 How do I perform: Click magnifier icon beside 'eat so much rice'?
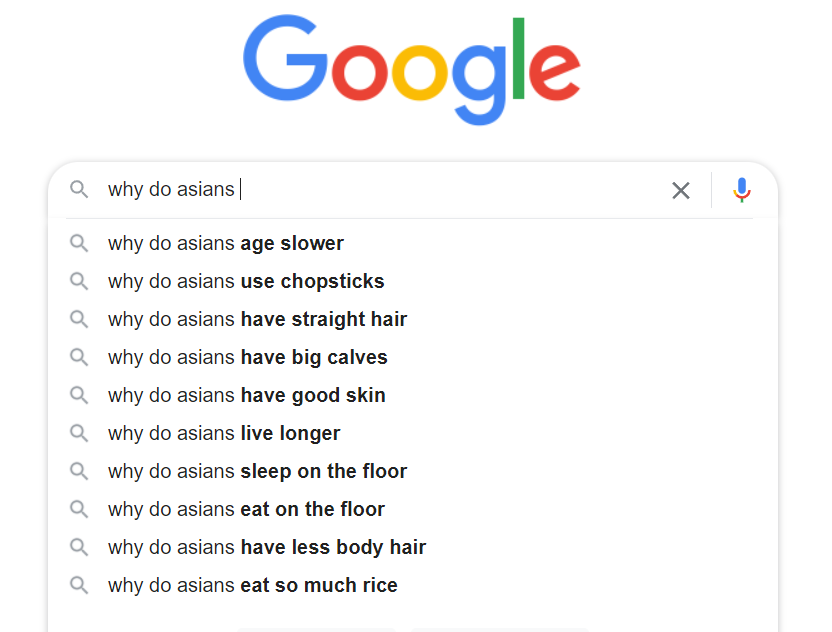point(79,585)
